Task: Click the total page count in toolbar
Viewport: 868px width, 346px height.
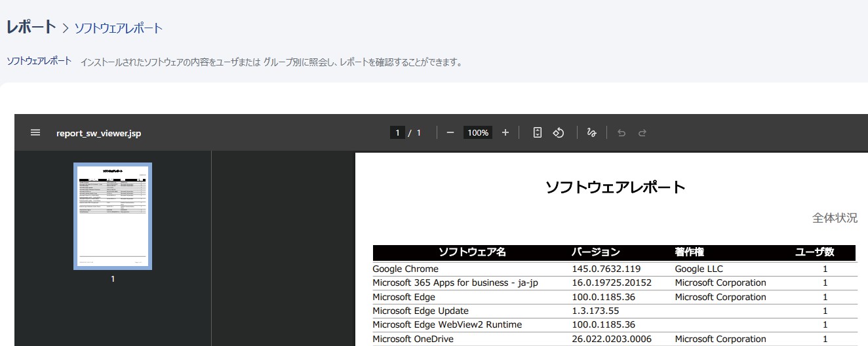Action: pyautogui.click(x=418, y=132)
